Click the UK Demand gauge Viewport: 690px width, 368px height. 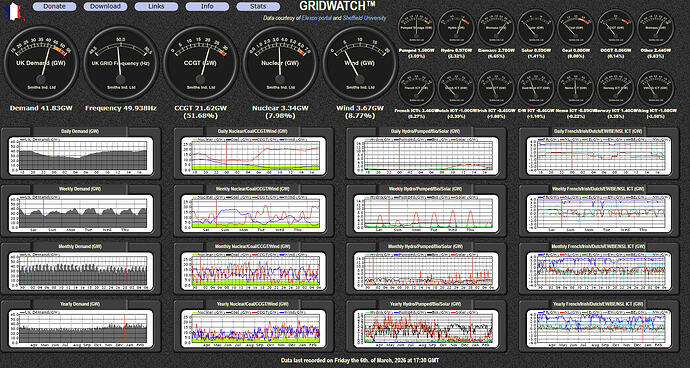41,63
